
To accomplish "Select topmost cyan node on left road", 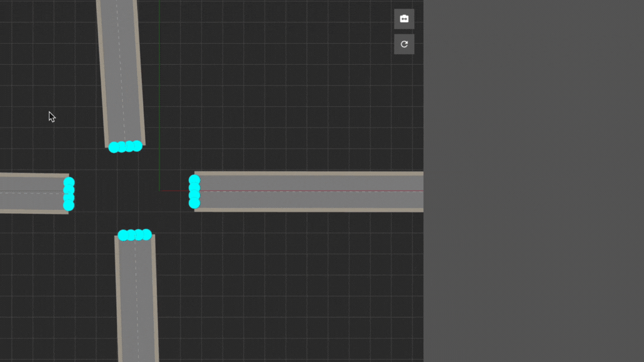I will pyautogui.click(x=69, y=182).
